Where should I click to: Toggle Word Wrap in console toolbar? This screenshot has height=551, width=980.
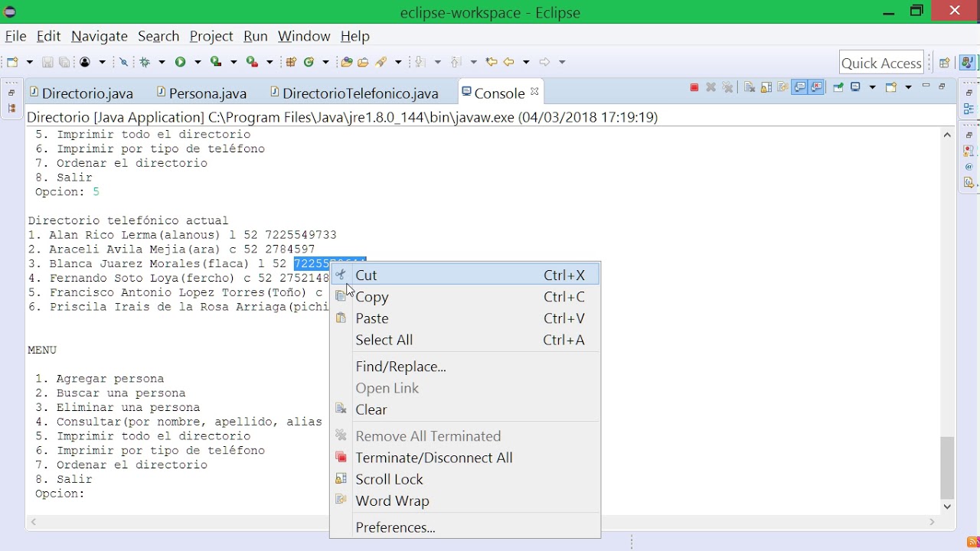[x=782, y=87]
